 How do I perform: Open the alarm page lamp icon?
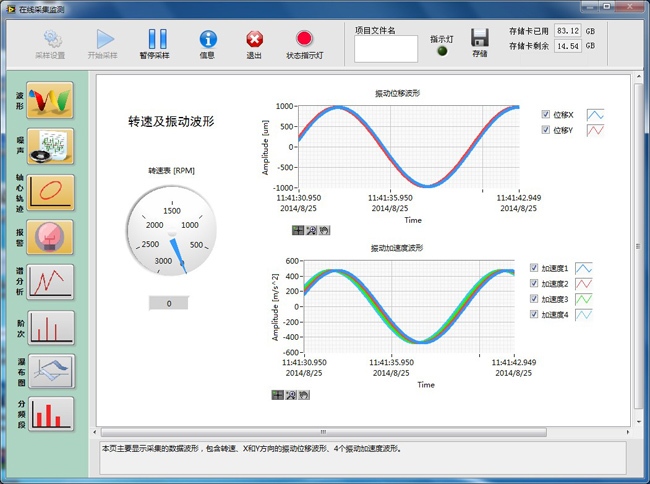click(x=50, y=237)
